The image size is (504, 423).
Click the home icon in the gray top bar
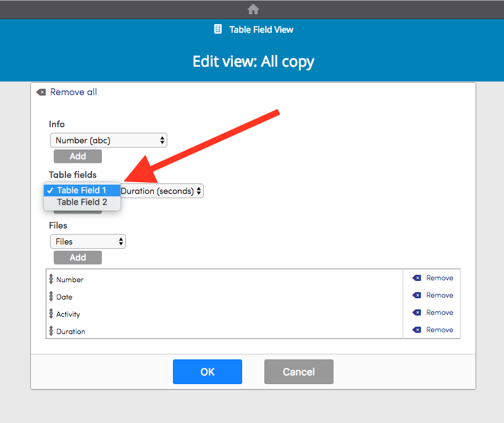coord(253,9)
